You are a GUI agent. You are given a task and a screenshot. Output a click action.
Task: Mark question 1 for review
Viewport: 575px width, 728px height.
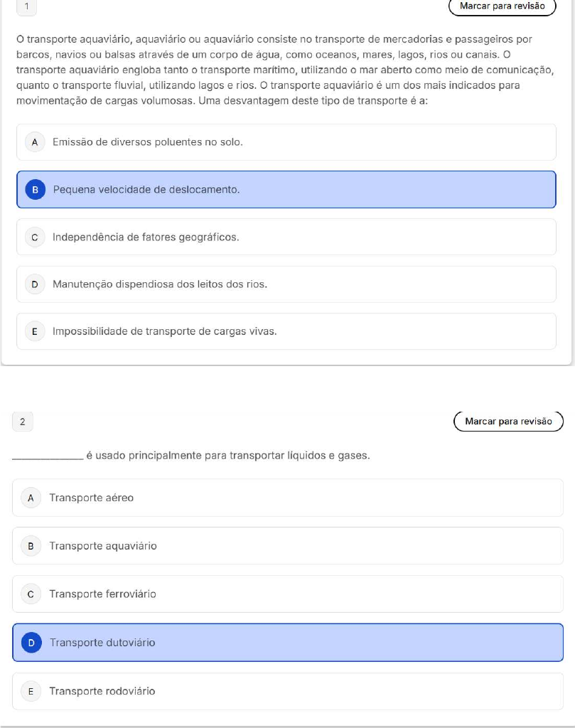(502, 6)
